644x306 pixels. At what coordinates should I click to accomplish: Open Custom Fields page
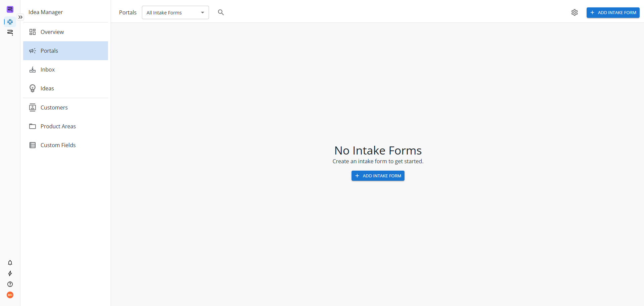click(x=65, y=145)
